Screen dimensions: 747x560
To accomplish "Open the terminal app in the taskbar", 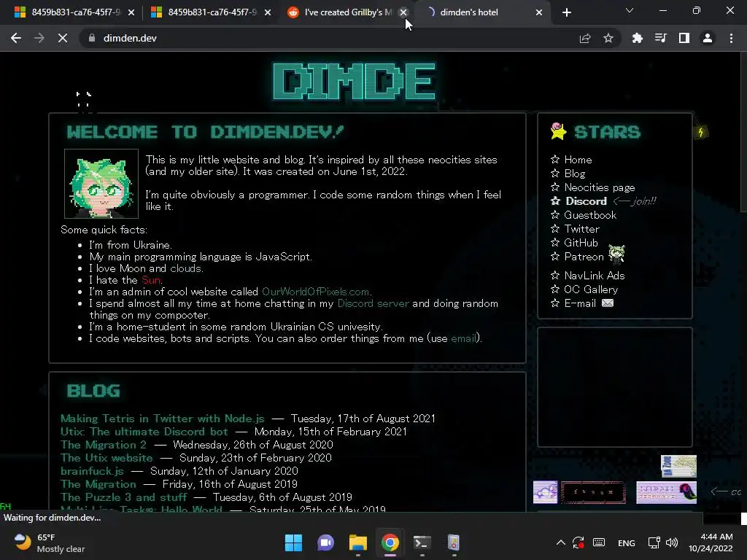I will coord(422,542).
